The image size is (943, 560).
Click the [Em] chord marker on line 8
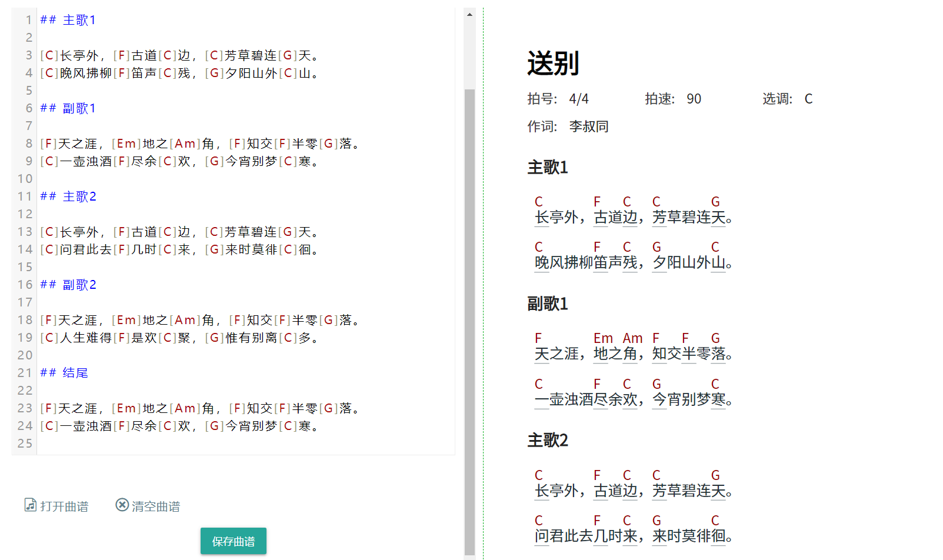[125, 143]
